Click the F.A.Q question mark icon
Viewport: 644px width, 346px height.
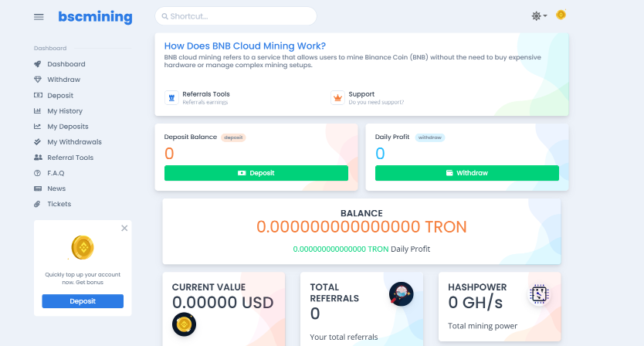pos(38,173)
